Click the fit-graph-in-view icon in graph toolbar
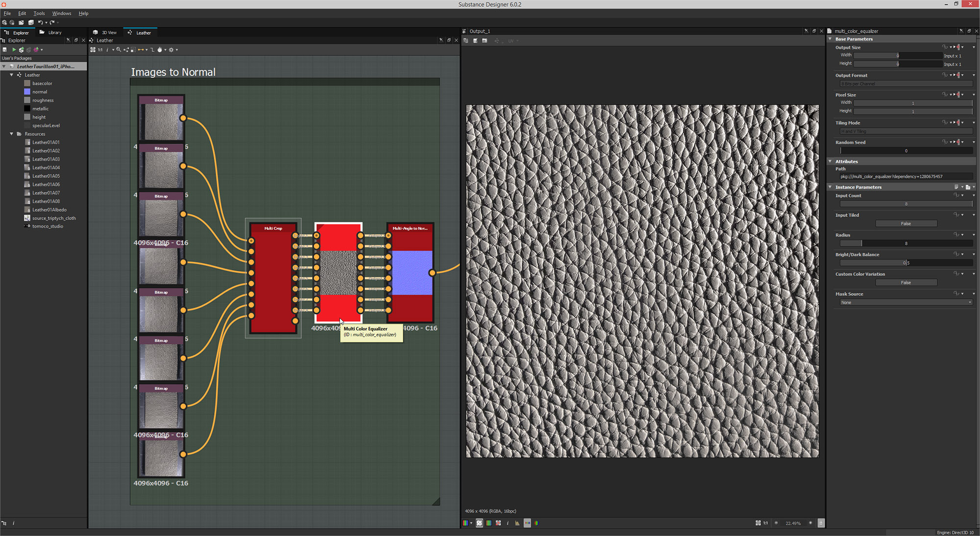Image resolution: width=980 pixels, height=536 pixels. tap(93, 49)
